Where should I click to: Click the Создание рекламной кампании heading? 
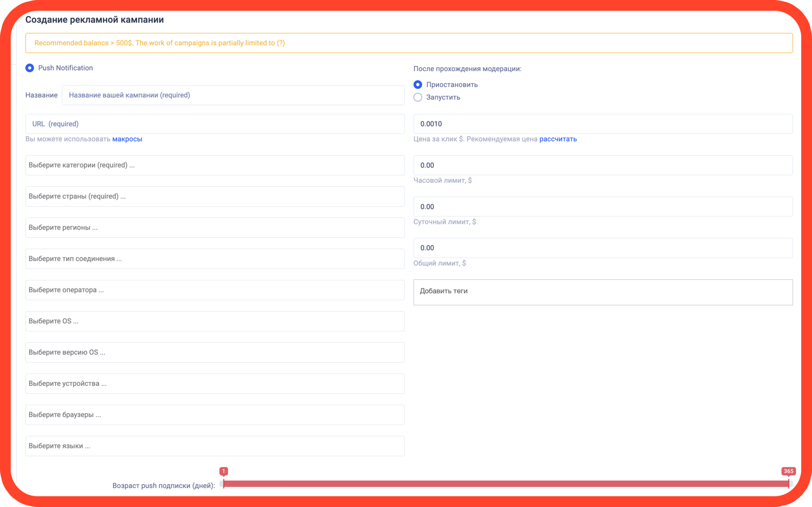95,20
